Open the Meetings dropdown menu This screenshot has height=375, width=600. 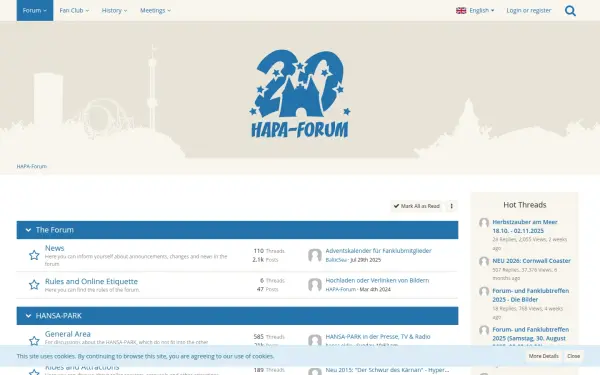pos(155,10)
